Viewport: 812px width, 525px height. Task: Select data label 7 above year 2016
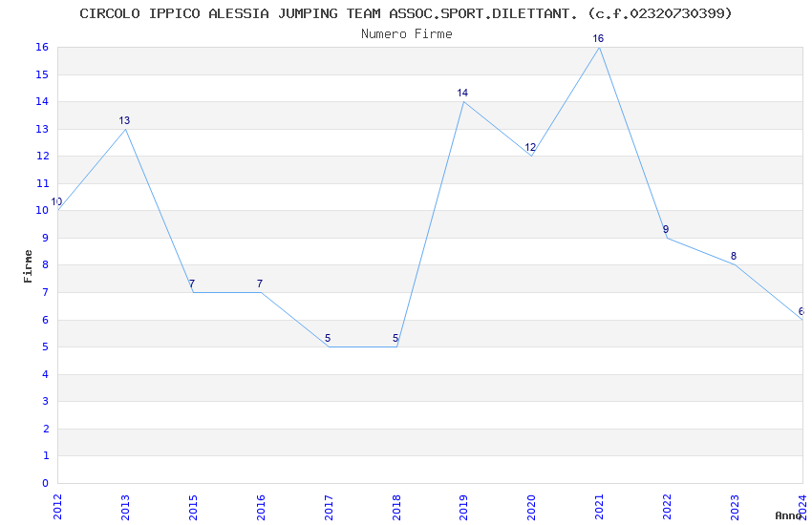click(260, 283)
